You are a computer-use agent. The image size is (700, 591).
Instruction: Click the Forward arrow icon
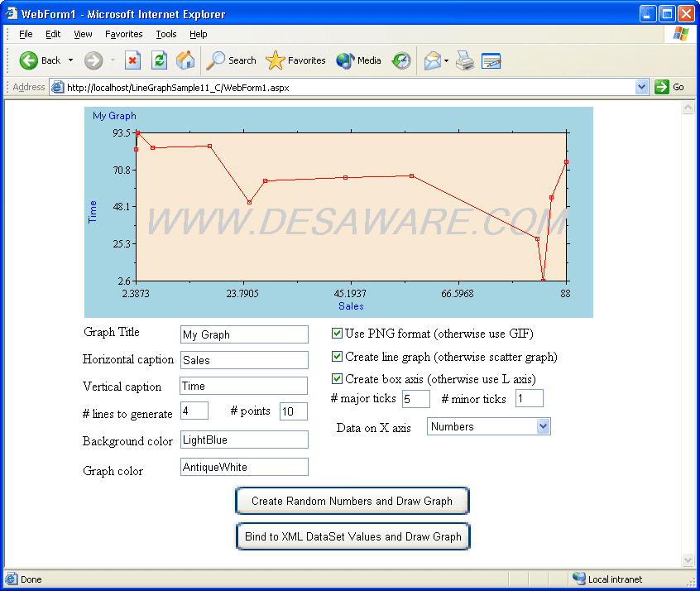click(93, 60)
